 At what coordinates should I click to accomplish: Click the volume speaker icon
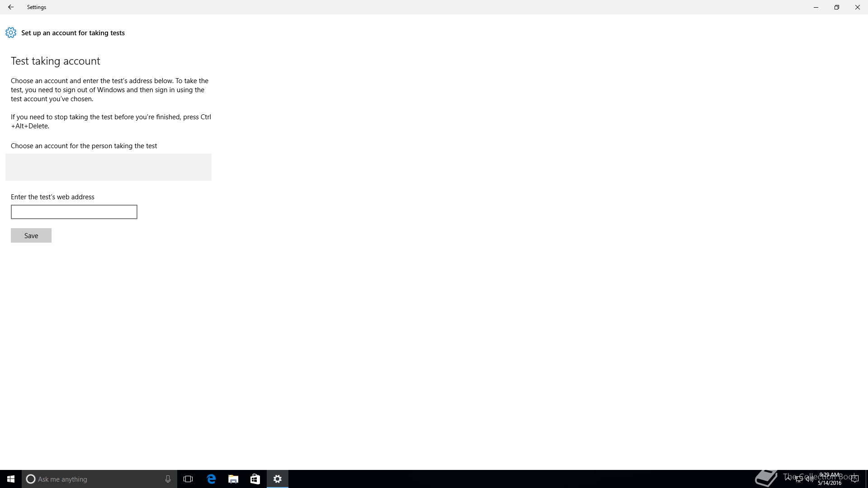809,479
